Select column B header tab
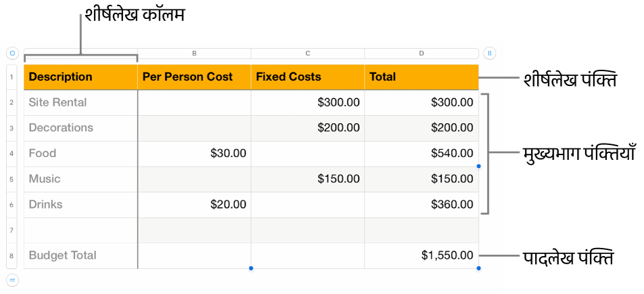Image resolution: width=644 pixels, height=294 pixels. coord(194,53)
